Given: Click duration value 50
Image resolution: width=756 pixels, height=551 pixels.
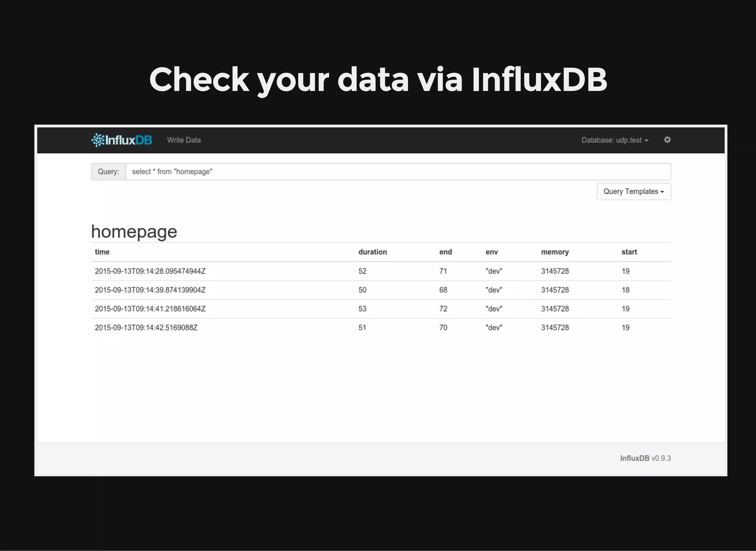Looking at the screenshot, I should point(362,290).
